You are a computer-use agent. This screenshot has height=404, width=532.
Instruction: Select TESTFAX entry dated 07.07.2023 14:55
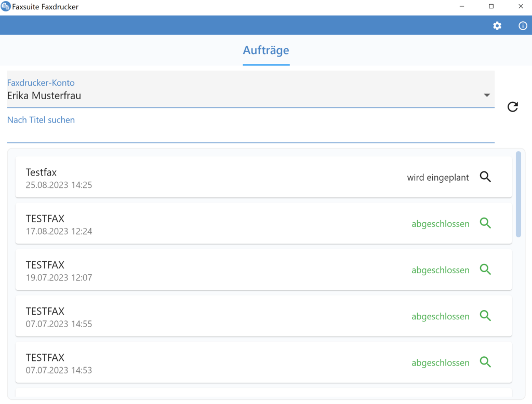tap(263, 316)
